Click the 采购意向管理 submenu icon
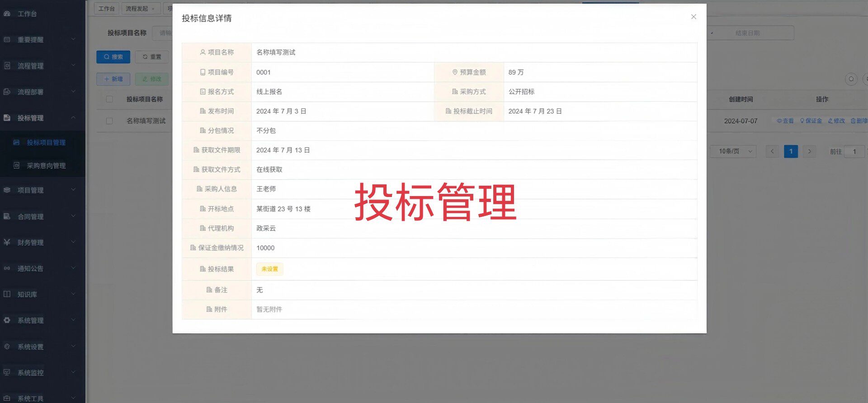 [x=16, y=165]
